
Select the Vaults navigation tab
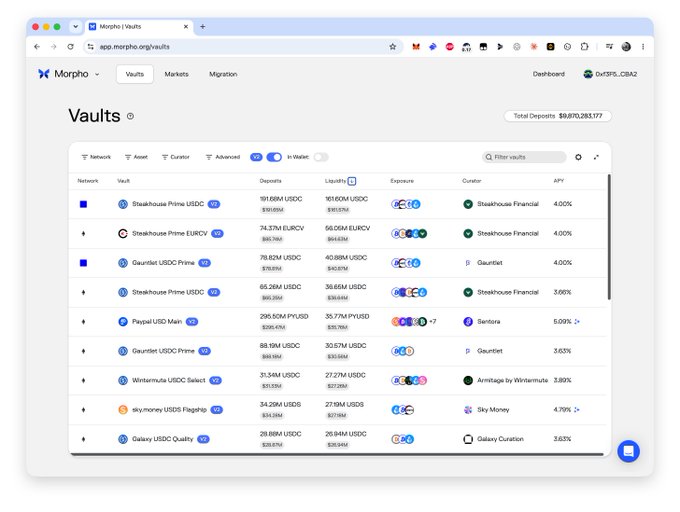click(x=134, y=74)
